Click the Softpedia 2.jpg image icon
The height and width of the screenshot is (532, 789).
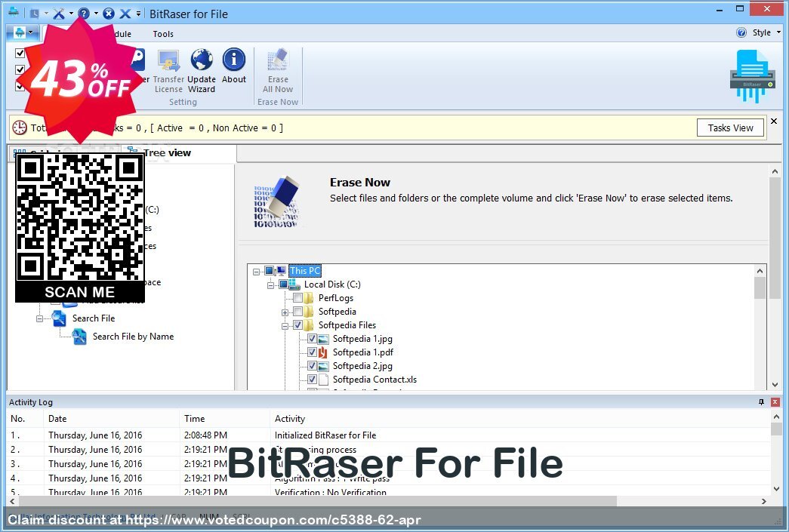point(323,366)
